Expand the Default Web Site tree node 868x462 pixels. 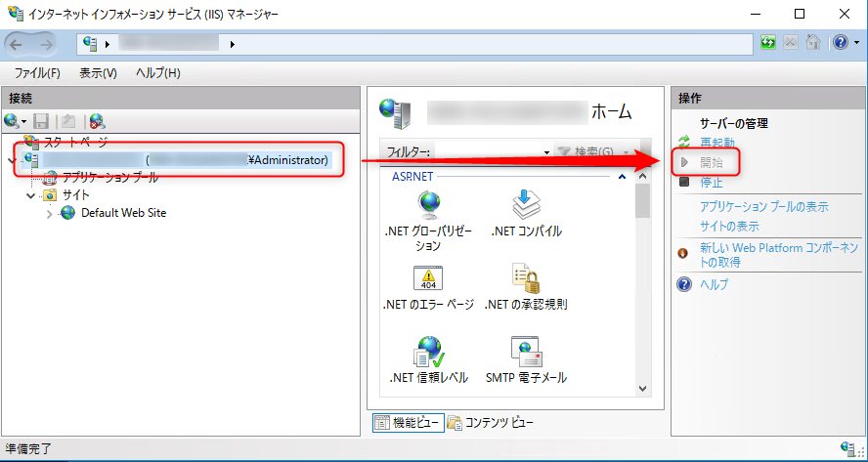[x=50, y=213]
